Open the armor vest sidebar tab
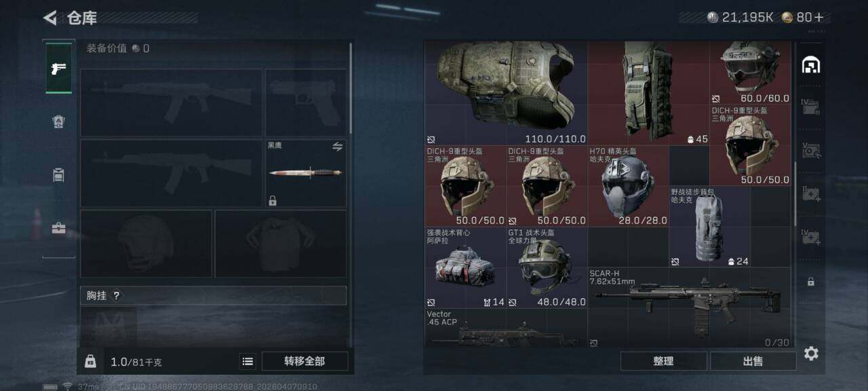 (x=59, y=122)
